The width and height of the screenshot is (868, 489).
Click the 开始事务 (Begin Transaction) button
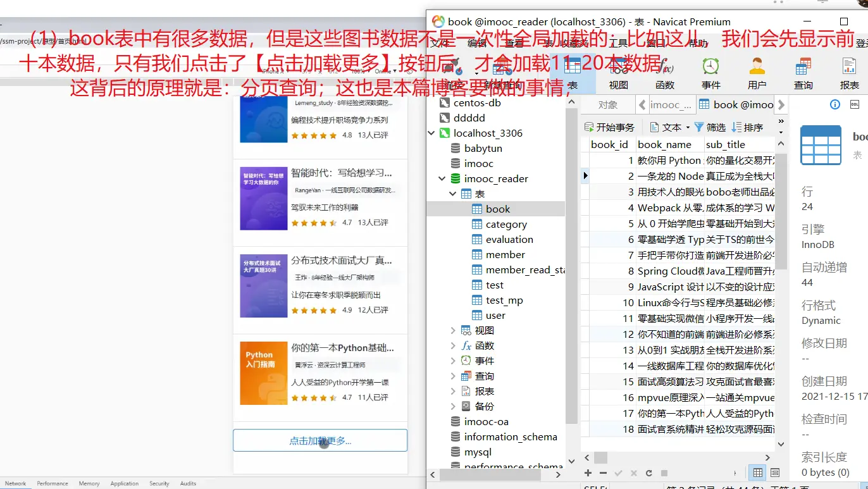(x=609, y=127)
